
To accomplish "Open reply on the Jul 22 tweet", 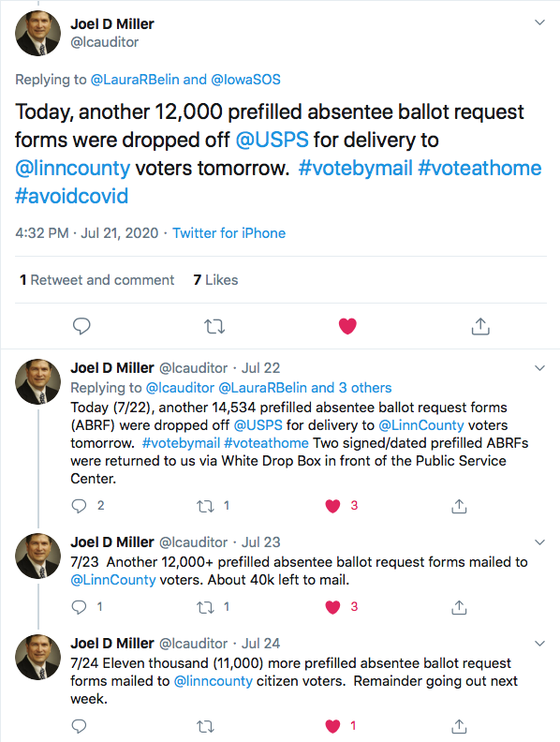I will tap(79, 506).
